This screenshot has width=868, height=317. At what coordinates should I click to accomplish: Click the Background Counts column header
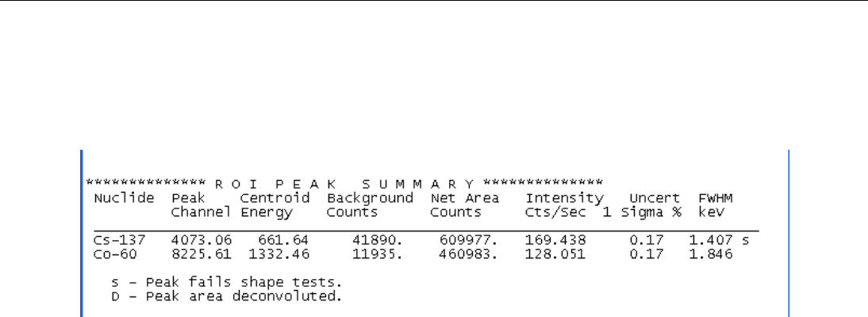[370, 205]
